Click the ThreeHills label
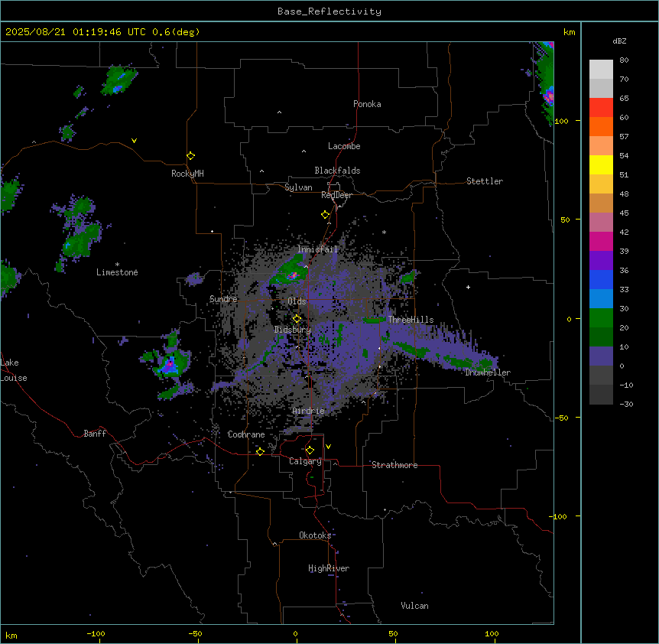The width and height of the screenshot is (659, 644). click(411, 320)
